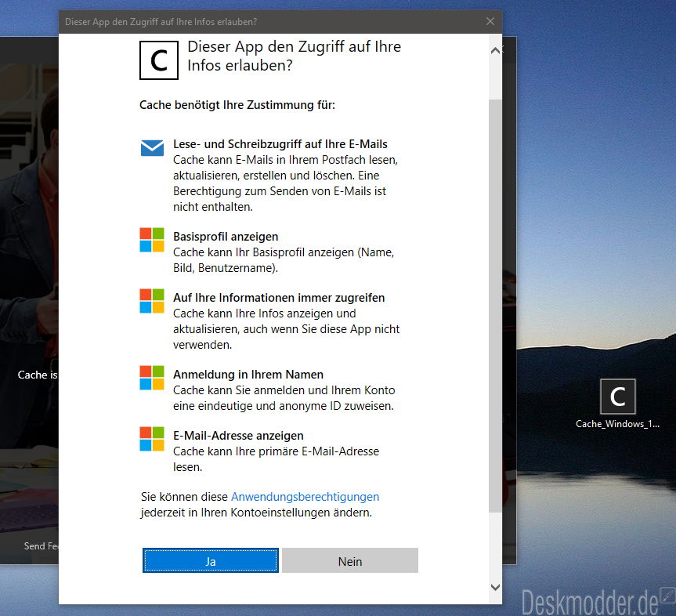Click the scrollbar up arrow in dialog
This screenshot has height=616, width=676.
(x=495, y=50)
